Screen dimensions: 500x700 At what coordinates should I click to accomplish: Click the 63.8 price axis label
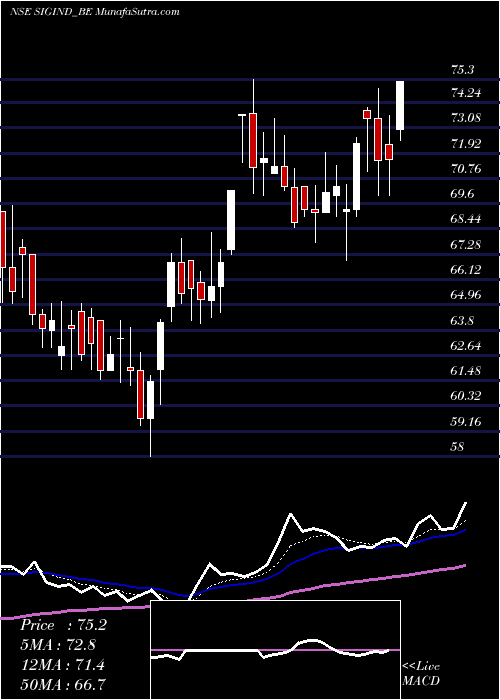click(463, 321)
